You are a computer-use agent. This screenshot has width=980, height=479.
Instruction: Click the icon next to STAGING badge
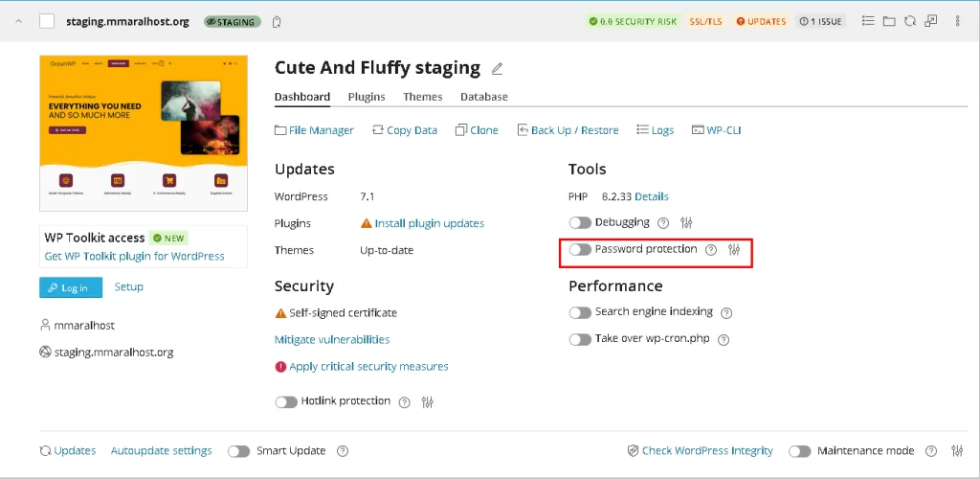[x=277, y=22]
